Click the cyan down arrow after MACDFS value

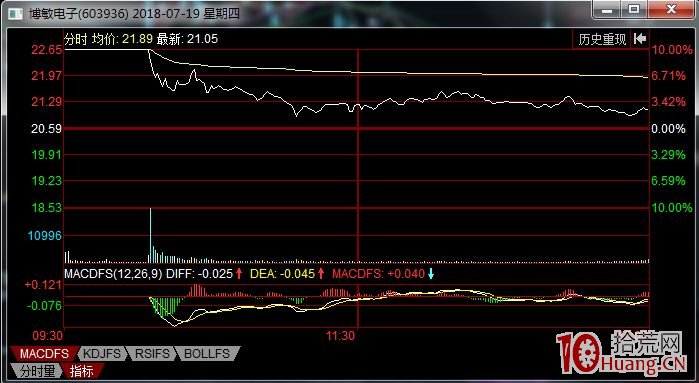pos(431,274)
